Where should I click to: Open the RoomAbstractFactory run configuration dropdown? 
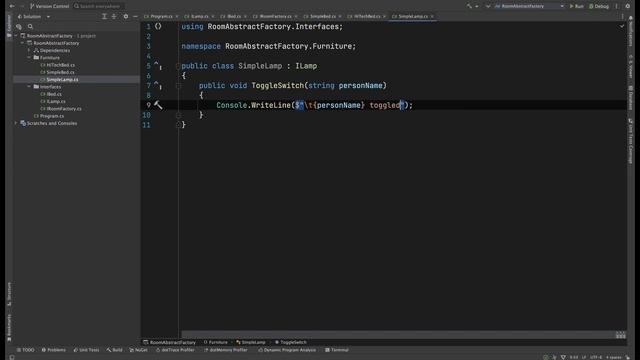[529, 6]
